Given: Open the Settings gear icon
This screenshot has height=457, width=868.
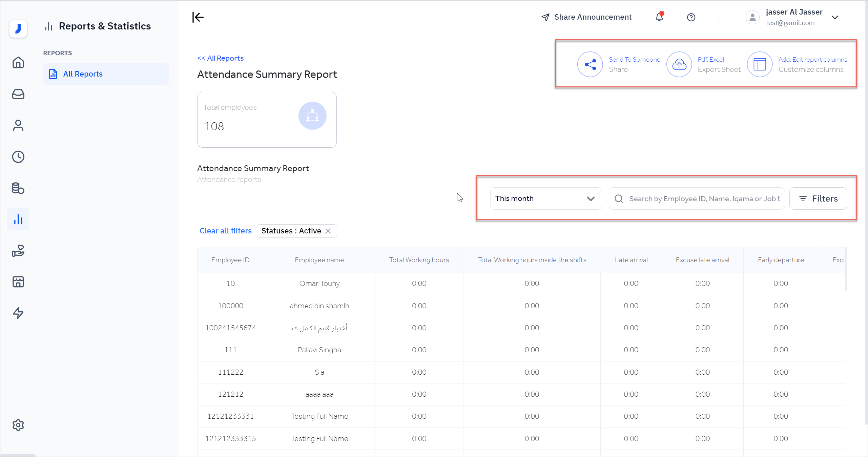Looking at the screenshot, I should tap(18, 425).
